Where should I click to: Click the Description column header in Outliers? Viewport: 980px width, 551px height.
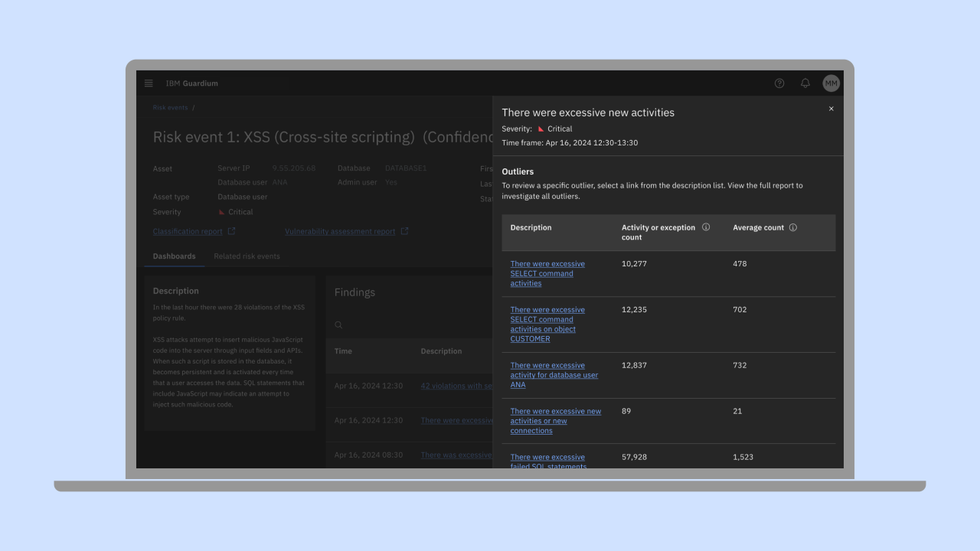tap(531, 227)
